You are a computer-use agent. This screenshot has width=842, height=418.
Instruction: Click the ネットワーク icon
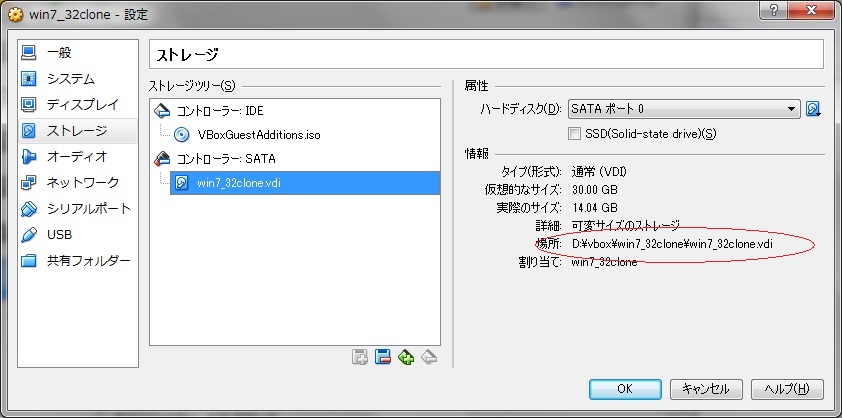coord(28,182)
